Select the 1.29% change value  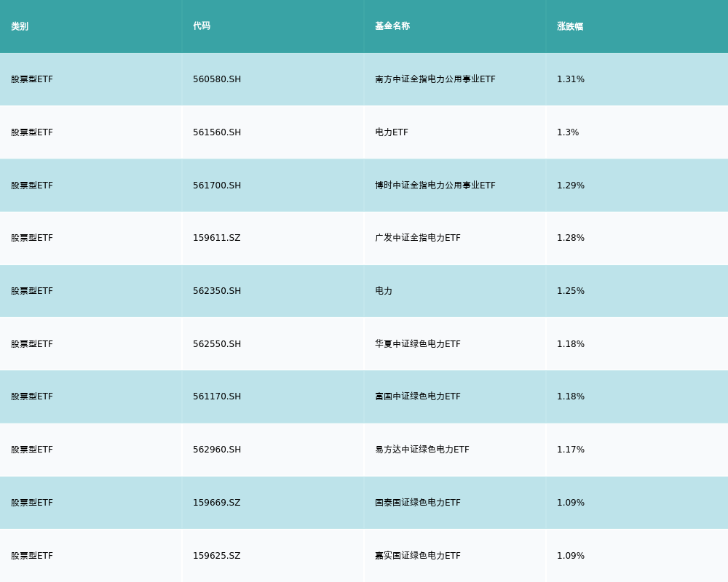pyautogui.click(x=571, y=186)
